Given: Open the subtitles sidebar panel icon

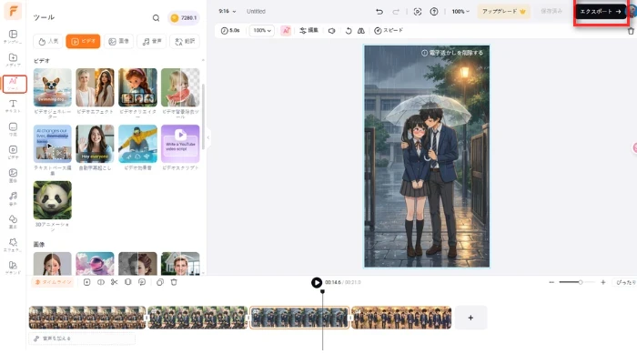Looking at the screenshot, I should [13, 129].
